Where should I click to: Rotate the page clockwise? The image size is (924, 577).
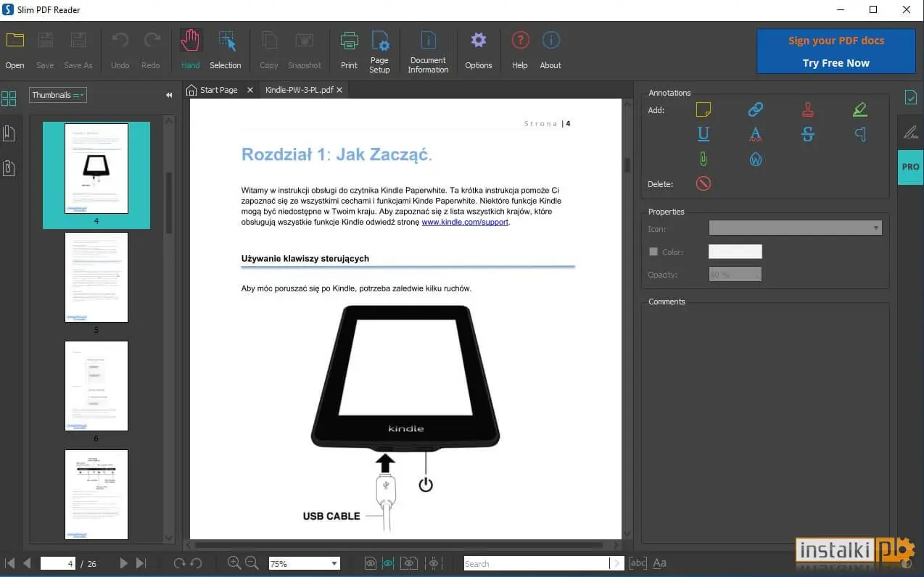179,563
